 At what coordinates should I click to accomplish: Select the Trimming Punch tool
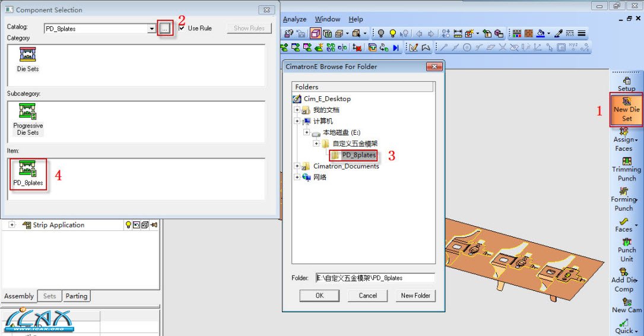tap(626, 169)
